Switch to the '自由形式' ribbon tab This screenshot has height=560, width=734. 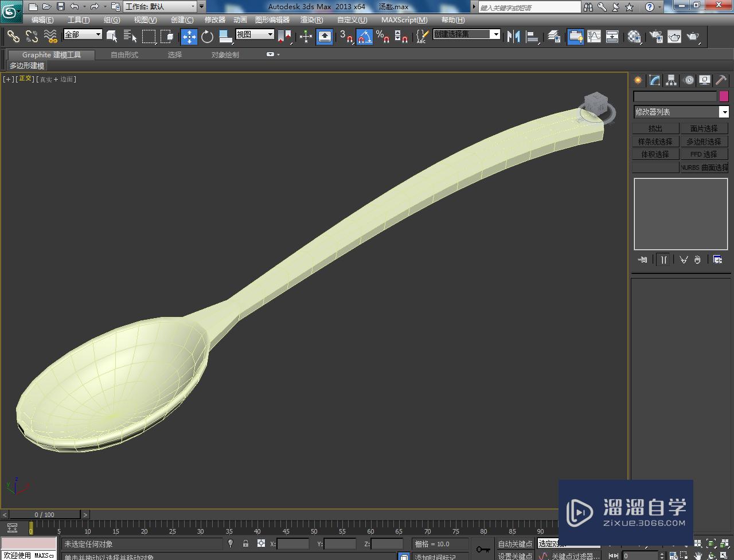tap(124, 55)
